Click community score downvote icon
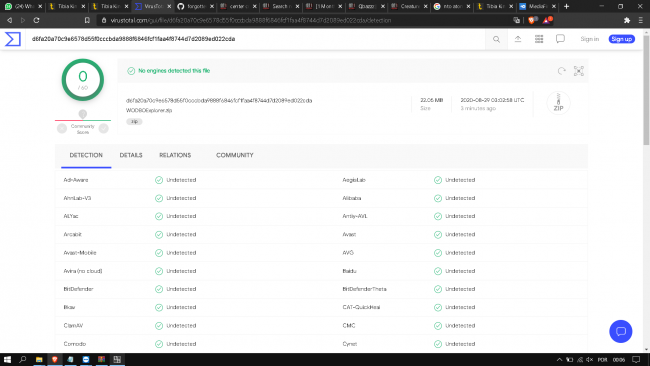 click(62, 128)
